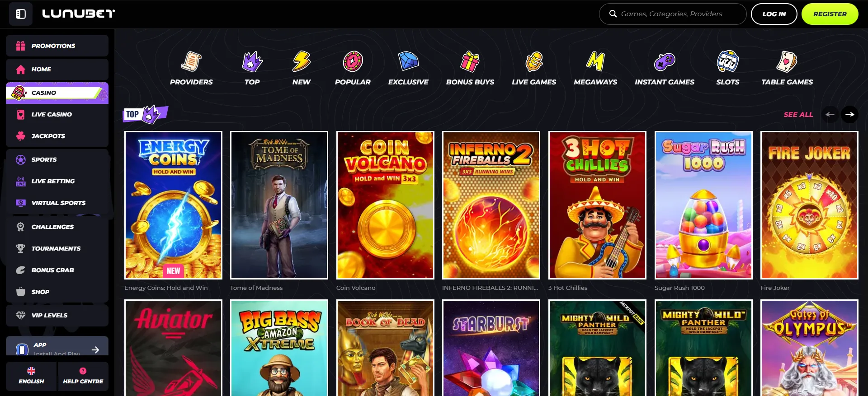Click the Promotions gift icon in sidebar
This screenshot has height=396, width=868.
(x=21, y=46)
